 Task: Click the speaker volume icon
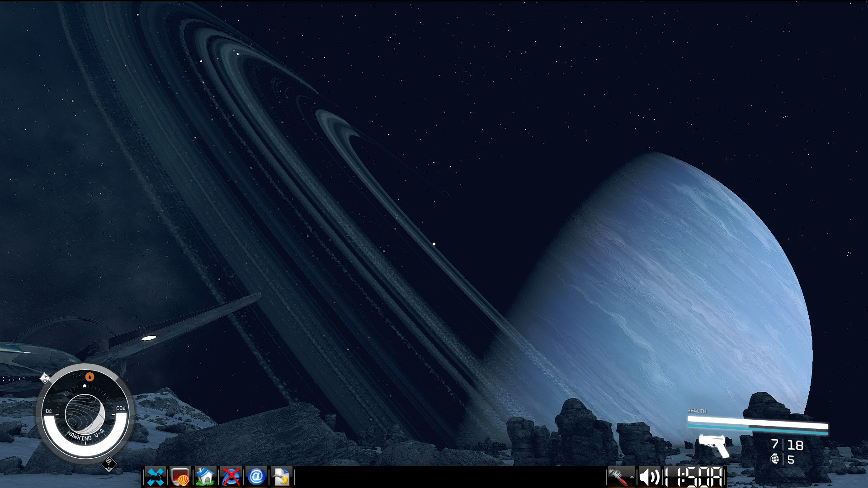pyautogui.click(x=649, y=477)
